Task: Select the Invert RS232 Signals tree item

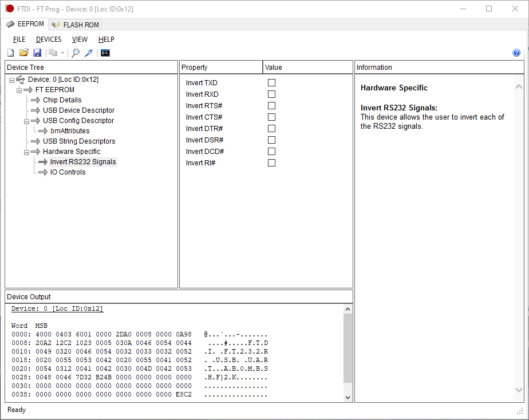Action: point(83,162)
